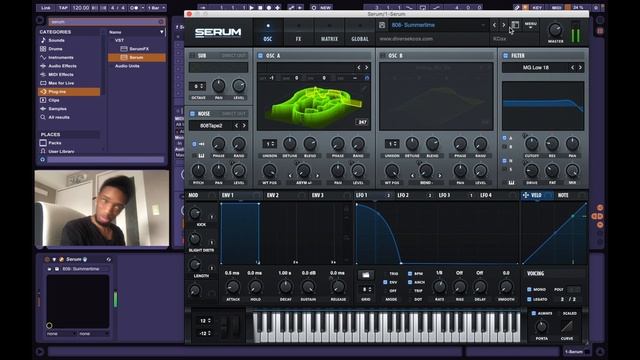Click the Ableton record button
The width and height of the screenshot is (640, 360).
click(x=269, y=8)
